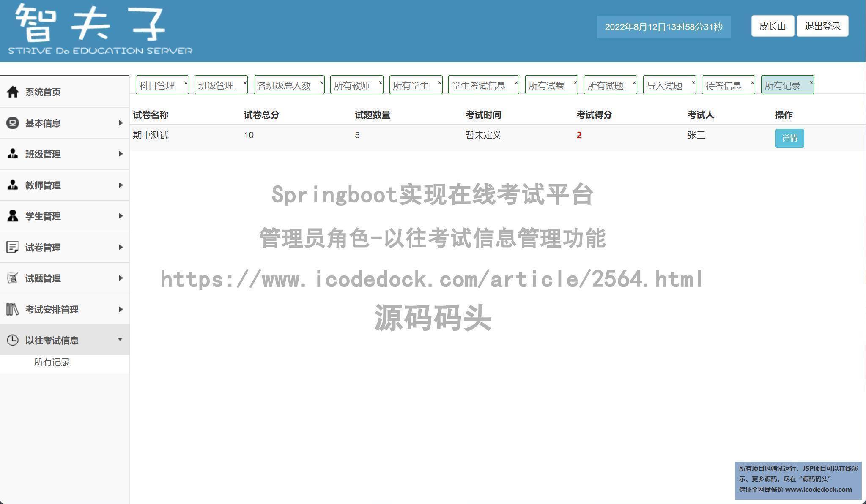This screenshot has height=504, width=866.
Task: Click the 考试安排管理 books icon
Action: pos(12,309)
